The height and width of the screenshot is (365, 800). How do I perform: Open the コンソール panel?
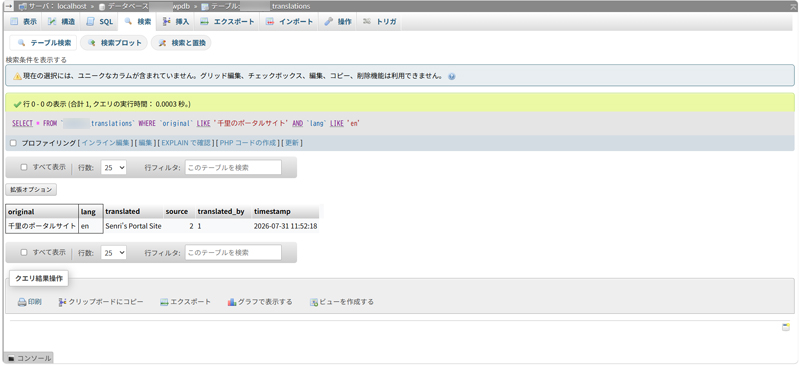tap(29, 358)
